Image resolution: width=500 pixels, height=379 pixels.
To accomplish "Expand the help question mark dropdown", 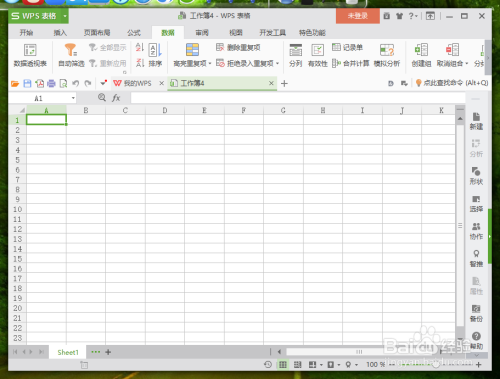I will (417, 16).
